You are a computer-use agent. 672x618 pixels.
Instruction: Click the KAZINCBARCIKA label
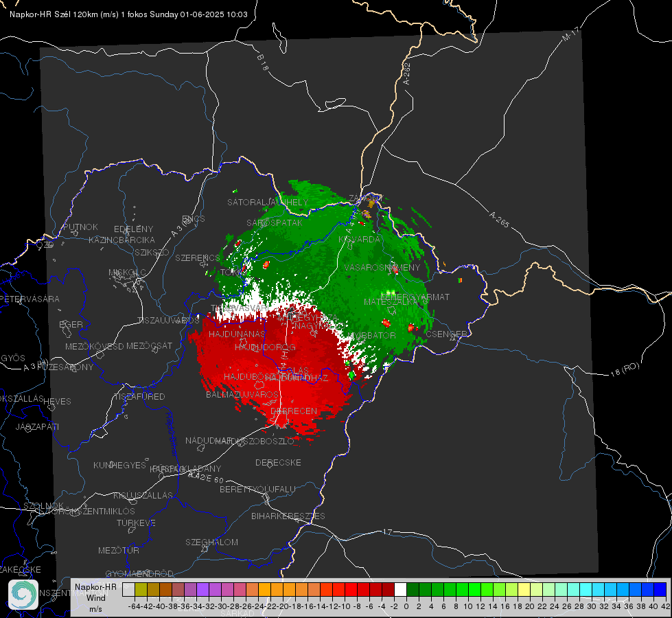121,240
